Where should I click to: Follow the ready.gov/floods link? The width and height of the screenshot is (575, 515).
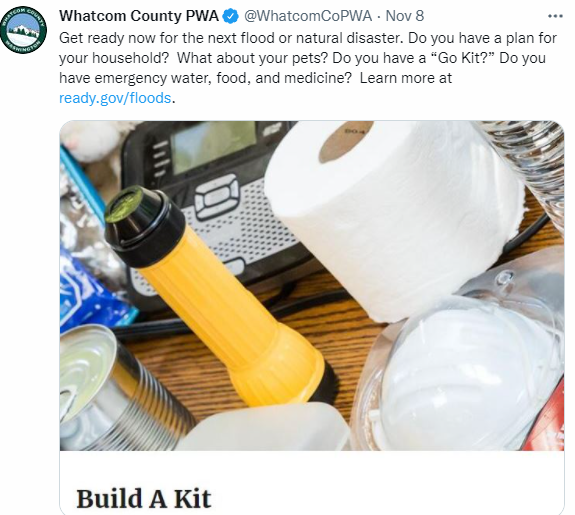pos(115,98)
